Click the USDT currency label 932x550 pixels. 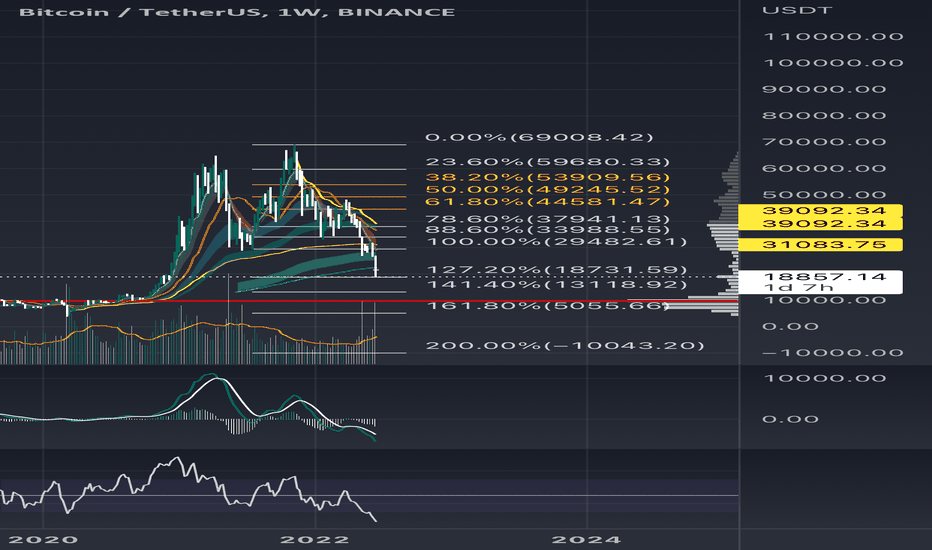797,10
